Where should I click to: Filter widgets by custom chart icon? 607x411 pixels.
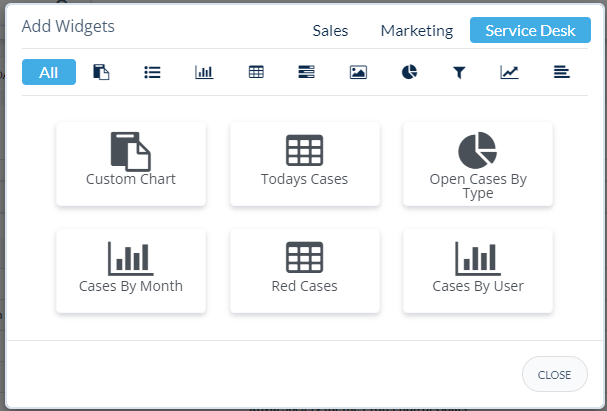101,72
